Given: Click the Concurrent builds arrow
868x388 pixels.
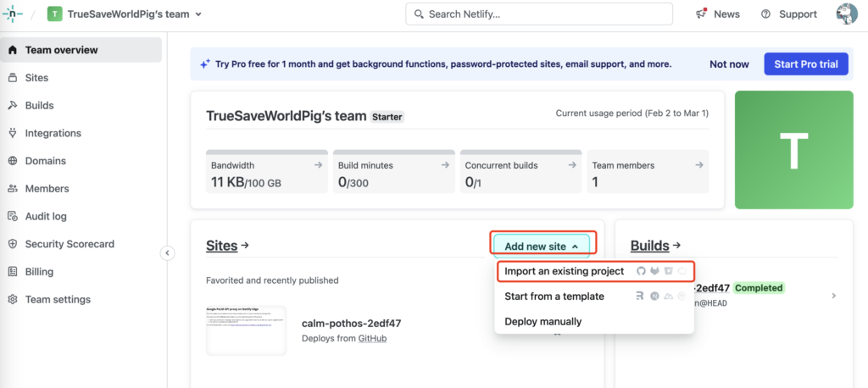Looking at the screenshot, I should point(572,165).
